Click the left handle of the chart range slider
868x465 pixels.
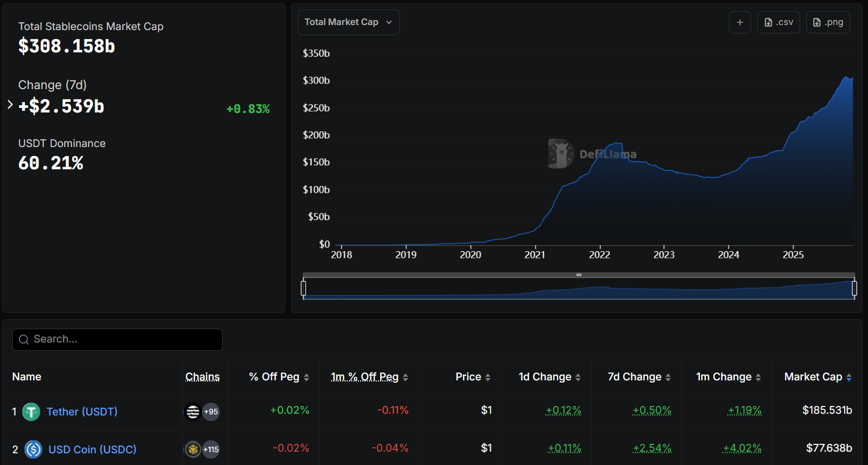click(303, 288)
